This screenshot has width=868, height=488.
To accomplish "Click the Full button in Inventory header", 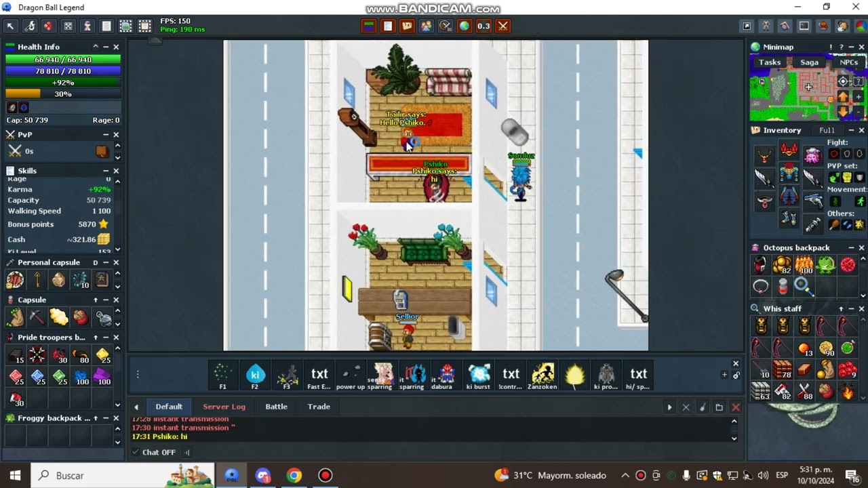I will (827, 130).
